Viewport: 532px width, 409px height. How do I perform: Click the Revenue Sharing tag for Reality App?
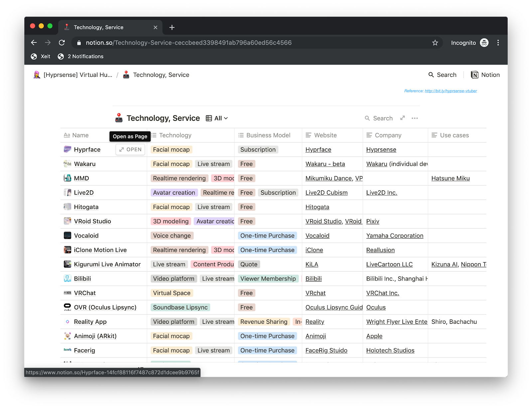264,321
